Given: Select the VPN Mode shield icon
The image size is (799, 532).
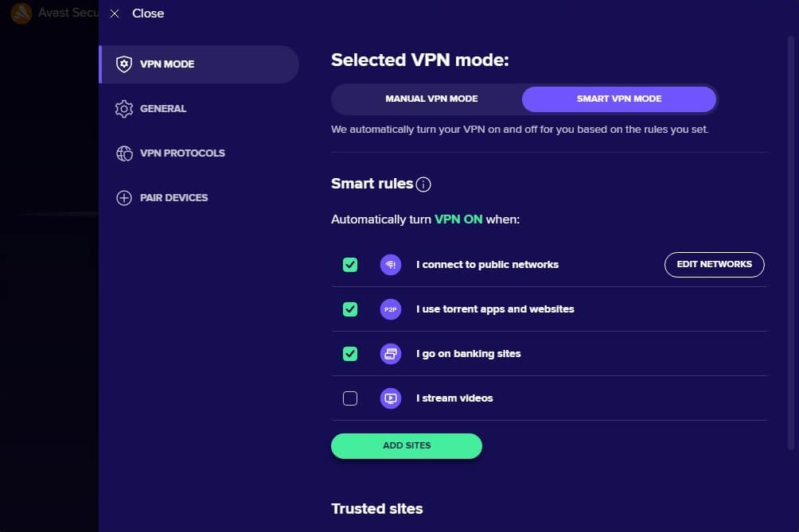Looking at the screenshot, I should pos(125,64).
